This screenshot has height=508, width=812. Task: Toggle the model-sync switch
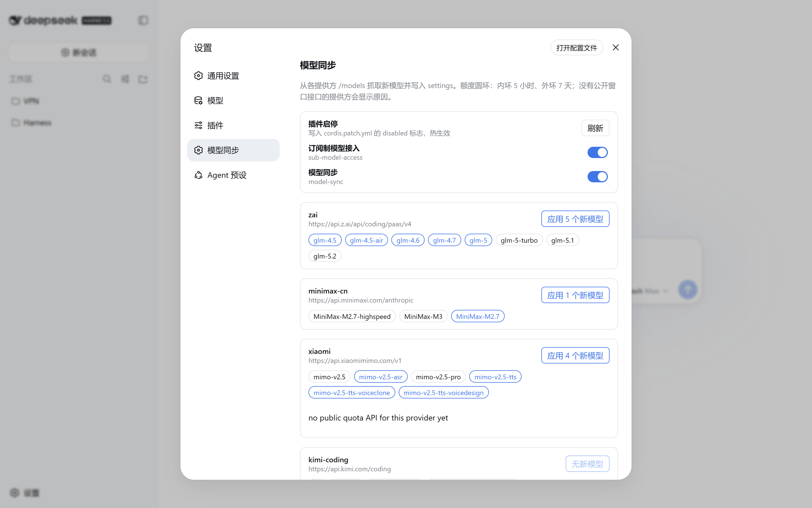597,176
